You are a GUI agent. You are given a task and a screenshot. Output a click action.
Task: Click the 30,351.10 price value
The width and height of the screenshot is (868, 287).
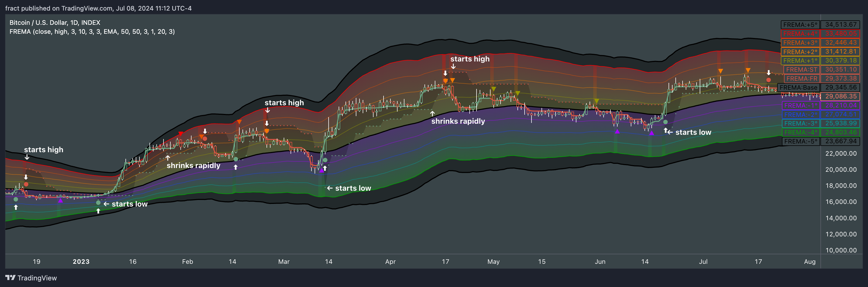click(841, 69)
